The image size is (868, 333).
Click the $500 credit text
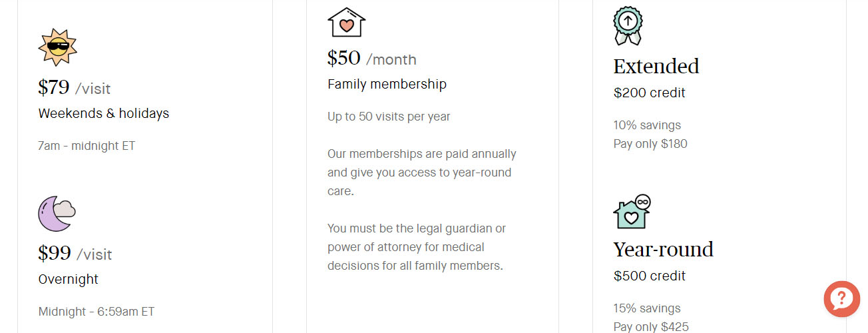tap(649, 276)
